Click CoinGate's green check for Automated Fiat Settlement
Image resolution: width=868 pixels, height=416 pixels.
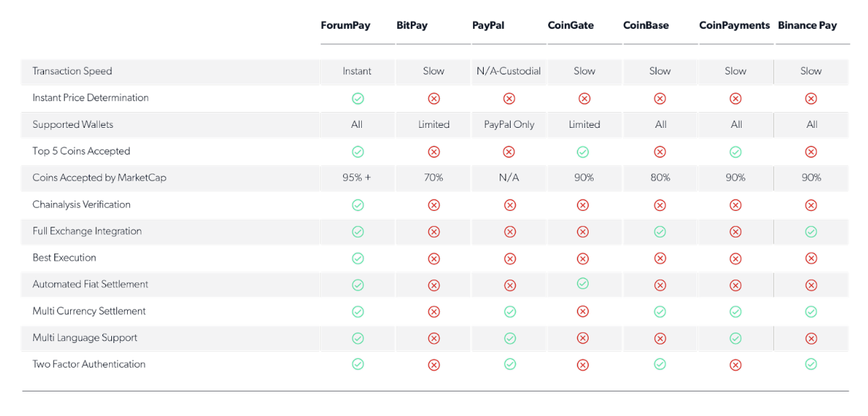tap(583, 284)
